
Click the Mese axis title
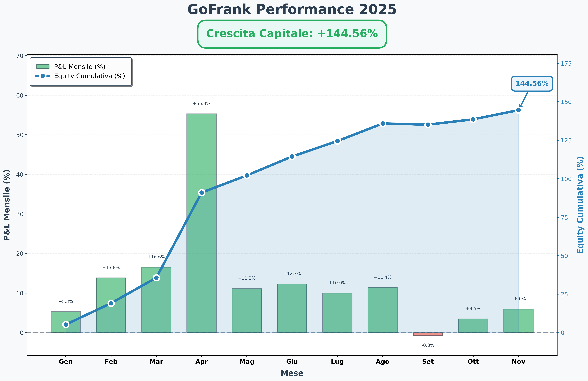[292, 373]
